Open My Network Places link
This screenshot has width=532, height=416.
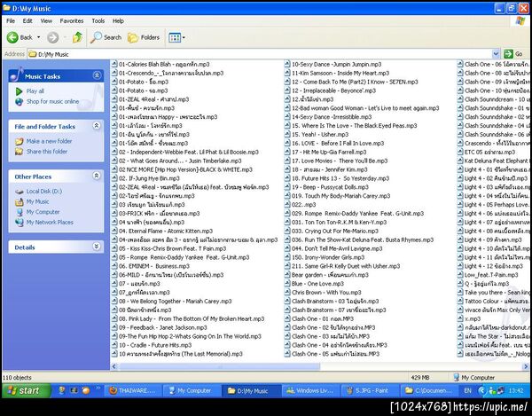[50, 223]
